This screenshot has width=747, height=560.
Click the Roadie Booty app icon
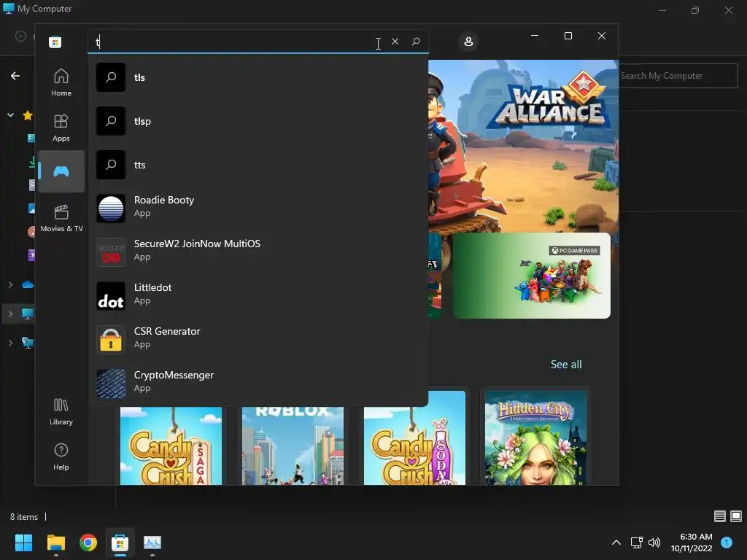pos(111,208)
